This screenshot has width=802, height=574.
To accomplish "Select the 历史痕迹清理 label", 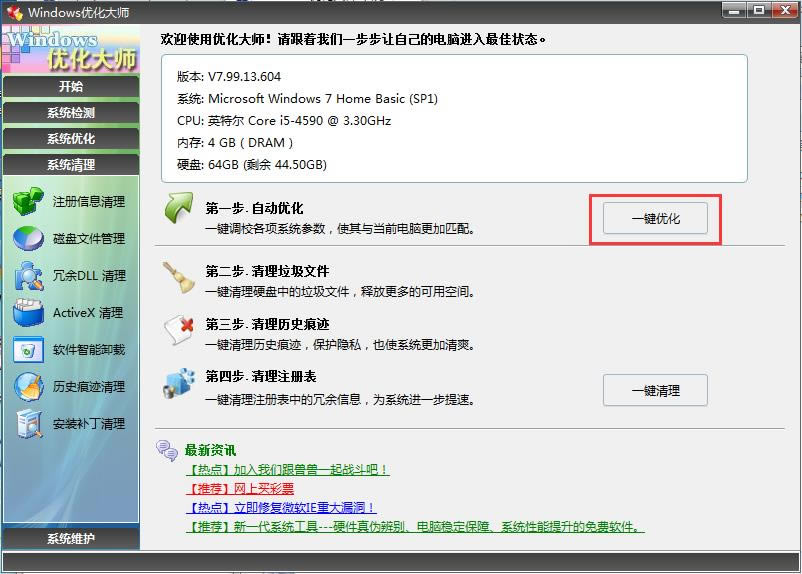I will 89,387.
